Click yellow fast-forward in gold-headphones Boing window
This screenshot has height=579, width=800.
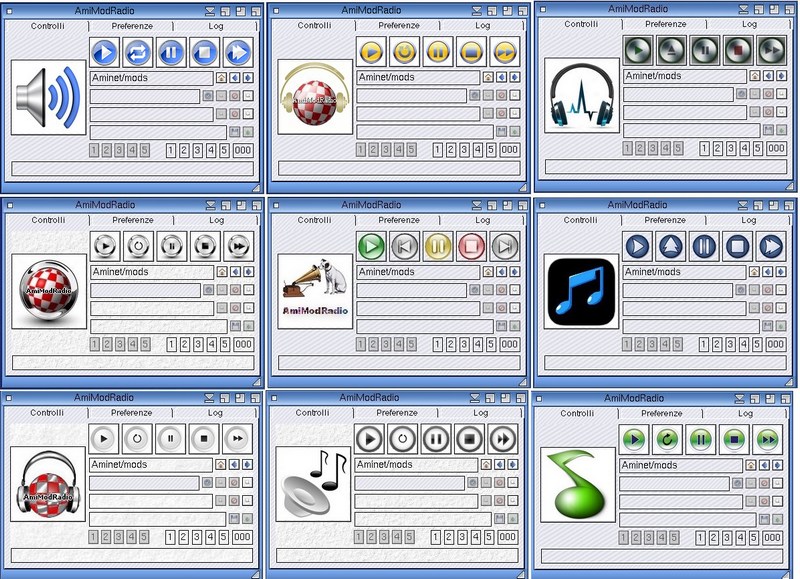pos(504,51)
